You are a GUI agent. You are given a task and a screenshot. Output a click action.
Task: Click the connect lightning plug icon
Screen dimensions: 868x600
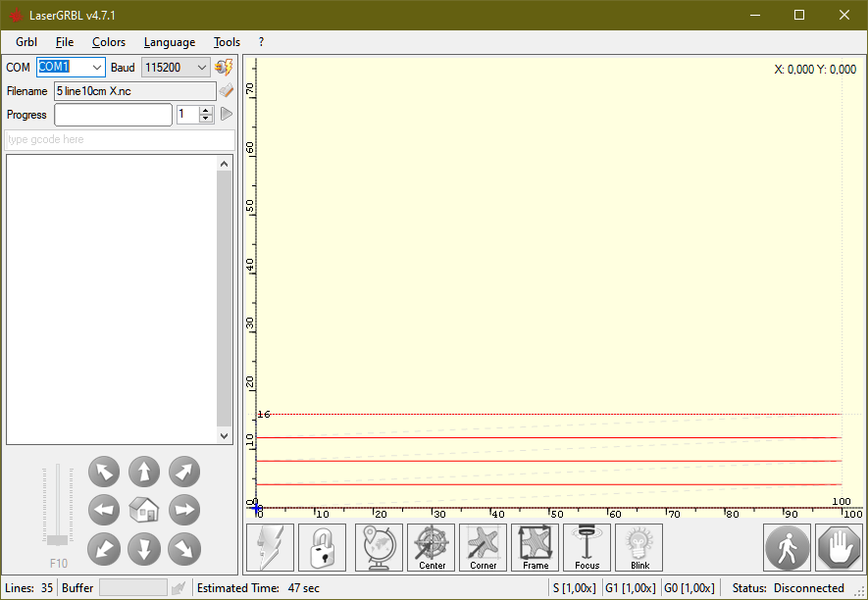coord(224,68)
